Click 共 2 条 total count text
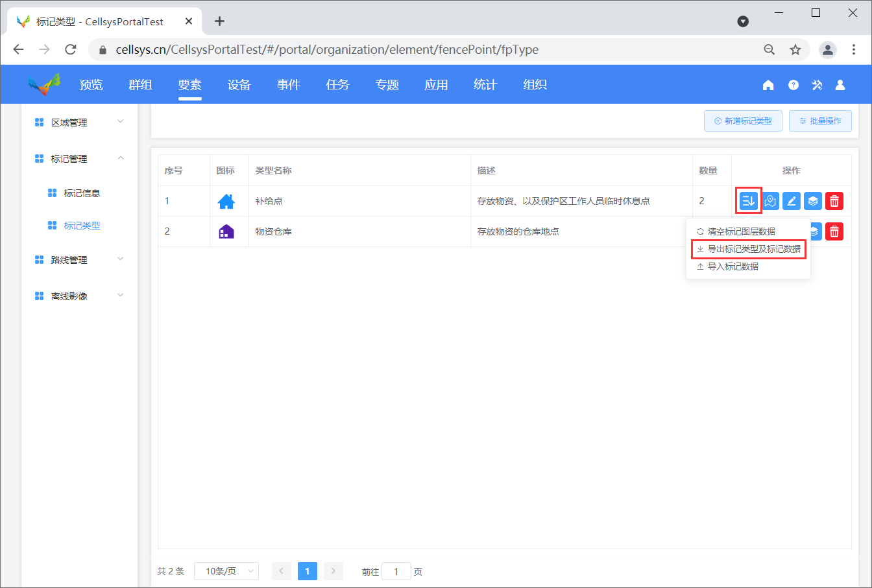The width and height of the screenshot is (872, 588). point(171,571)
